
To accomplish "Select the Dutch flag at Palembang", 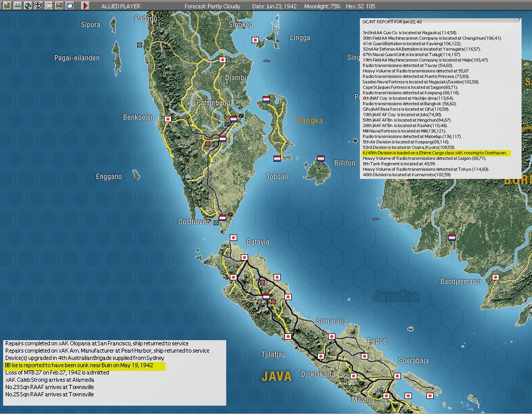I will 233,119.
